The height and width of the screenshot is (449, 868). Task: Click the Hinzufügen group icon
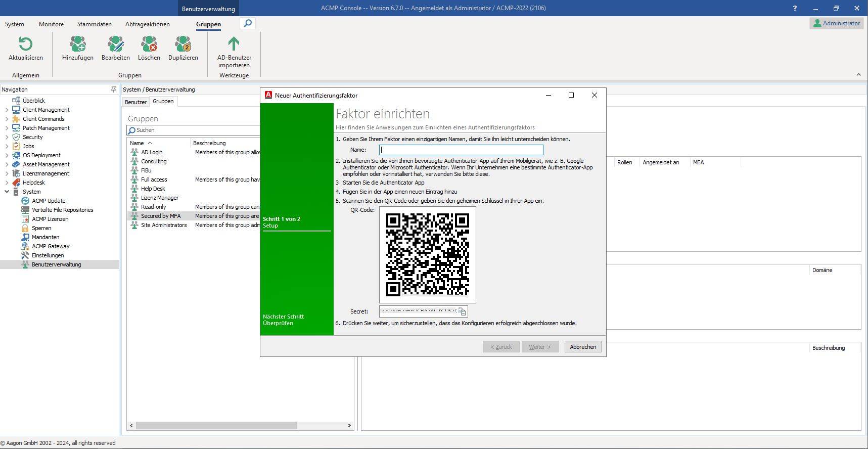click(x=78, y=44)
